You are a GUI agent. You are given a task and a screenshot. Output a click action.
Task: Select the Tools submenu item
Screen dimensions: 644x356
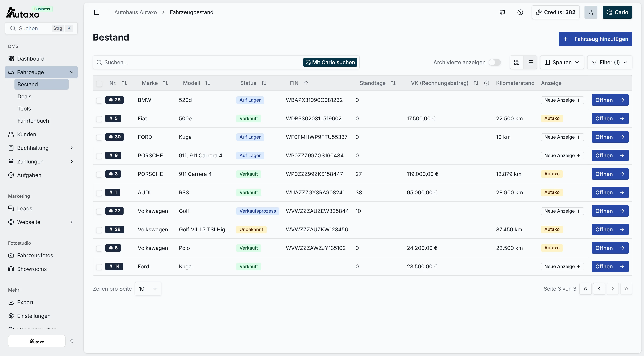click(x=42, y=109)
